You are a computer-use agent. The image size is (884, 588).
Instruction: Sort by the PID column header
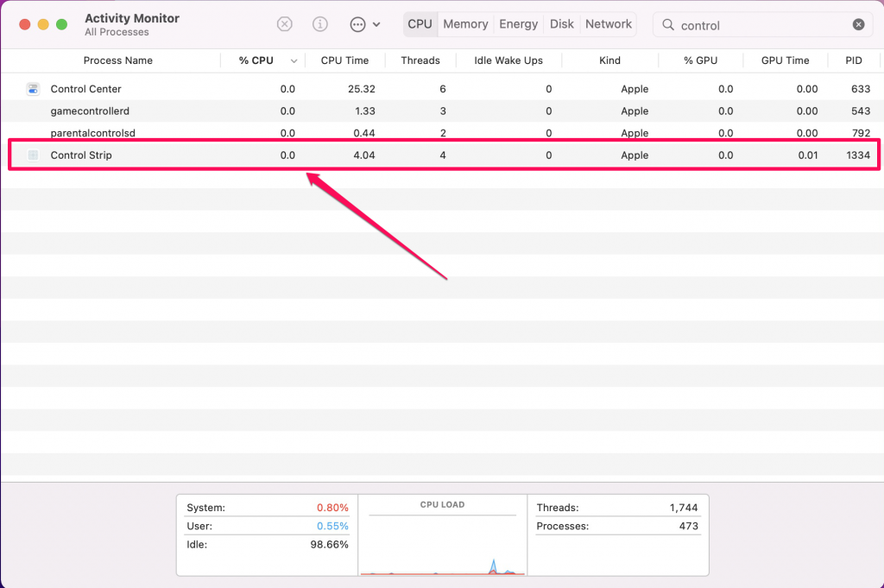click(x=854, y=60)
